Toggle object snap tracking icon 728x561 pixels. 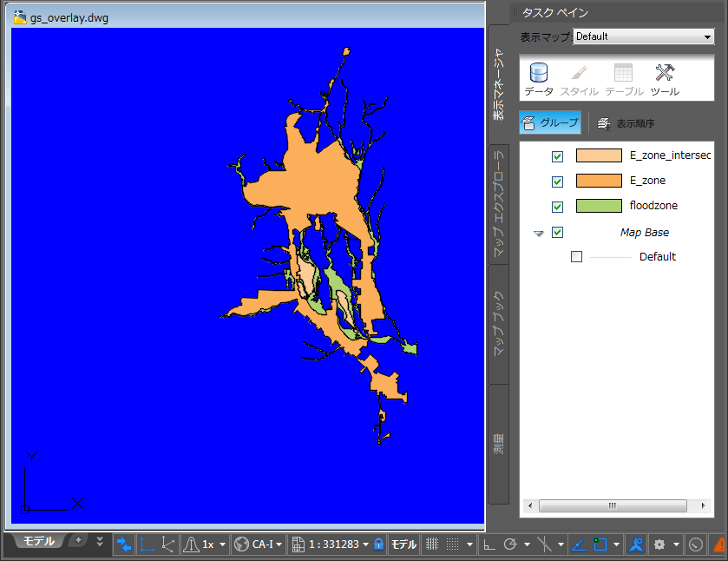click(579, 544)
